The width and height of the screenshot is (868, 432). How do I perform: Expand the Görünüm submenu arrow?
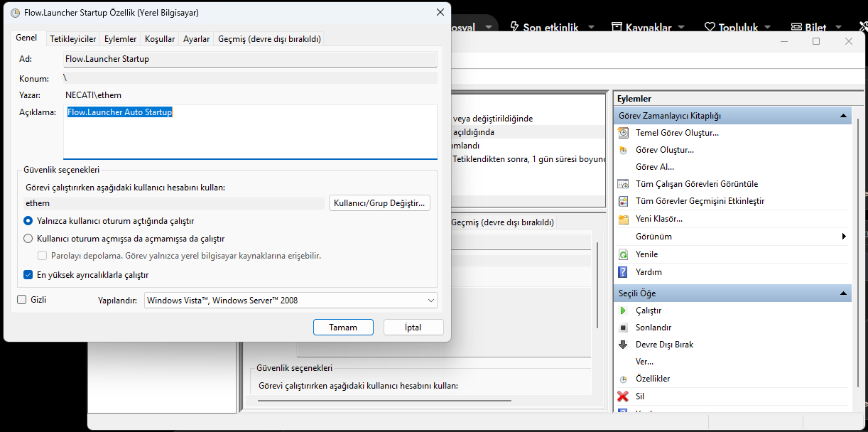coord(844,237)
